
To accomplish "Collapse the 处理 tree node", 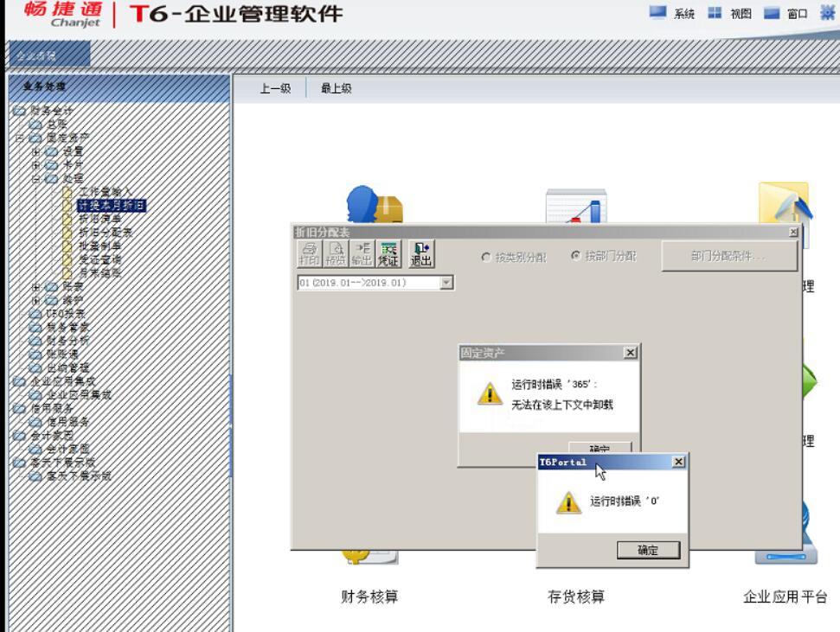I will (35, 178).
